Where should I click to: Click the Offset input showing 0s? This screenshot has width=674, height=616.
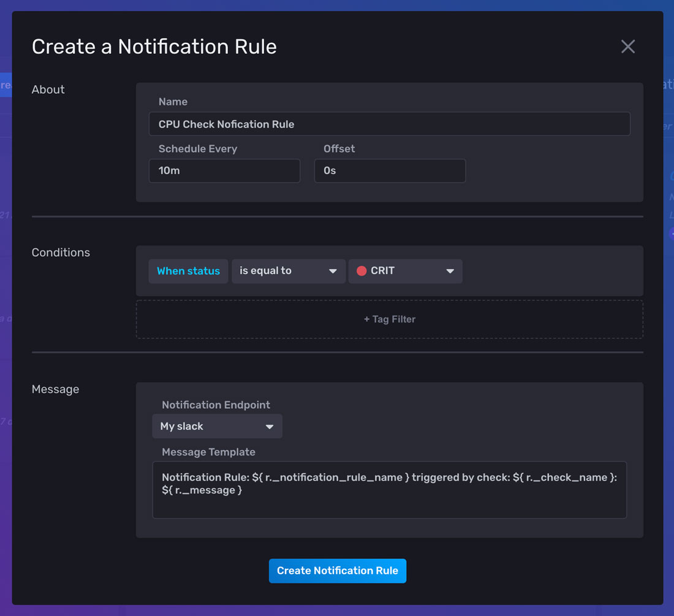[x=390, y=170]
